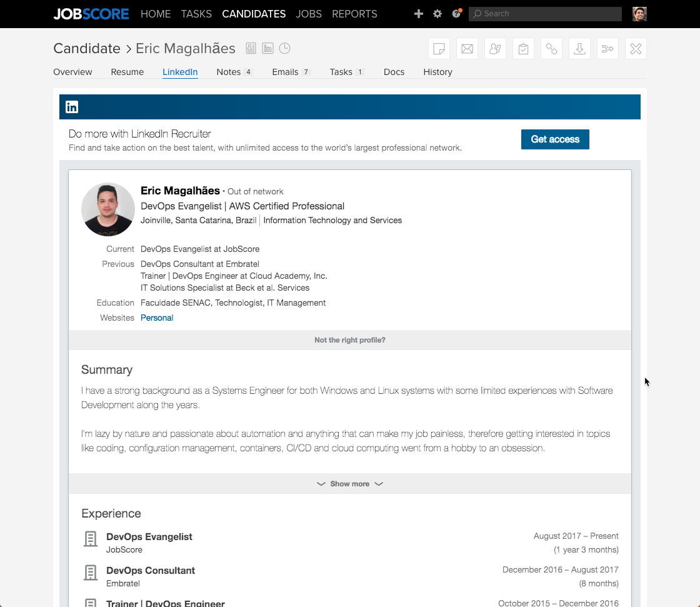700x607 pixels.
Task: Open REPORTS in top navigation
Action: coord(354,14)
